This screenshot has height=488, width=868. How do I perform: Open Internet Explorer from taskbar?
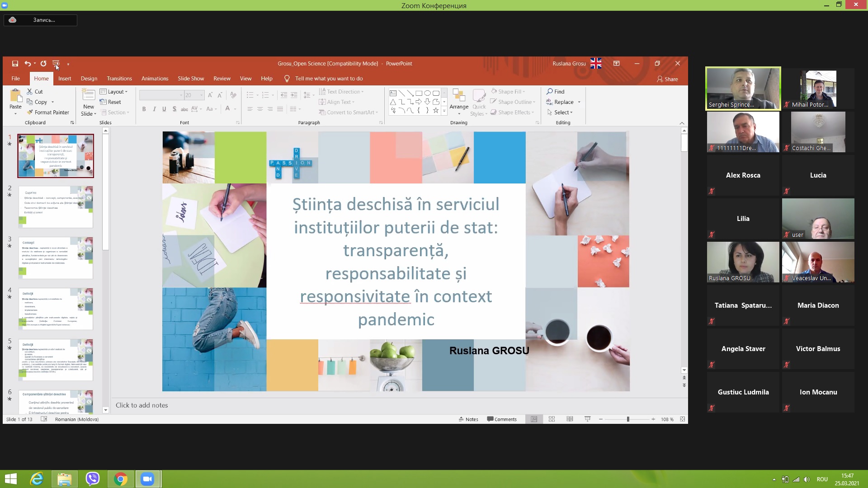(37, 479)
